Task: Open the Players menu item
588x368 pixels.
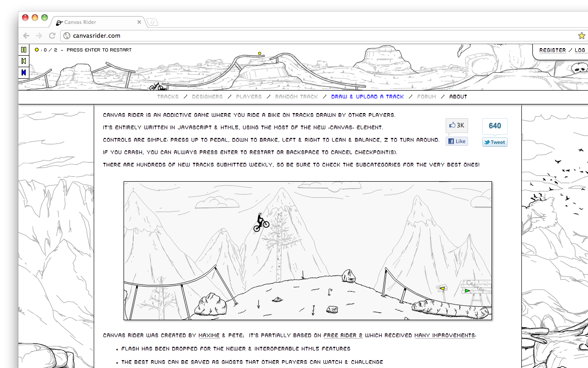Action: [249, 97]
